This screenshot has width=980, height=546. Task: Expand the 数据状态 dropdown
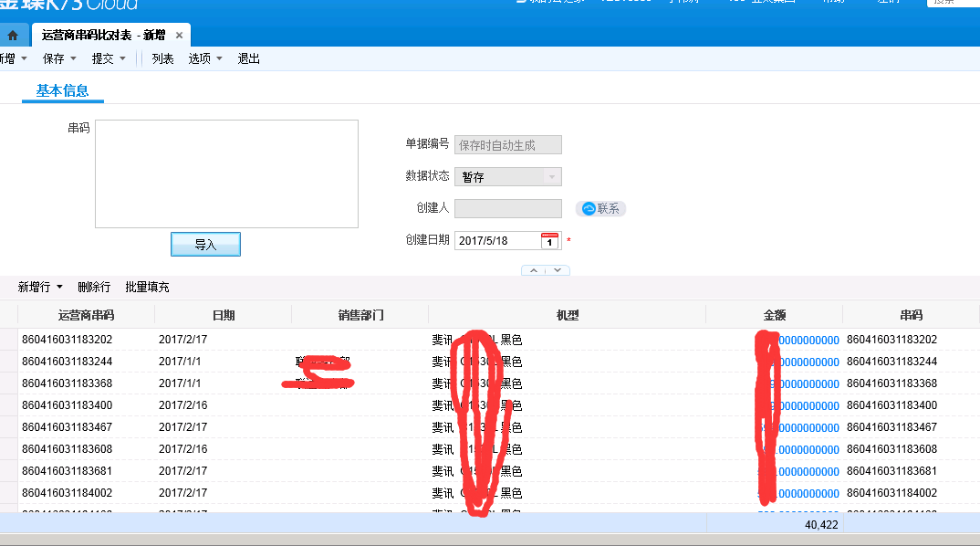coord(551,177)
